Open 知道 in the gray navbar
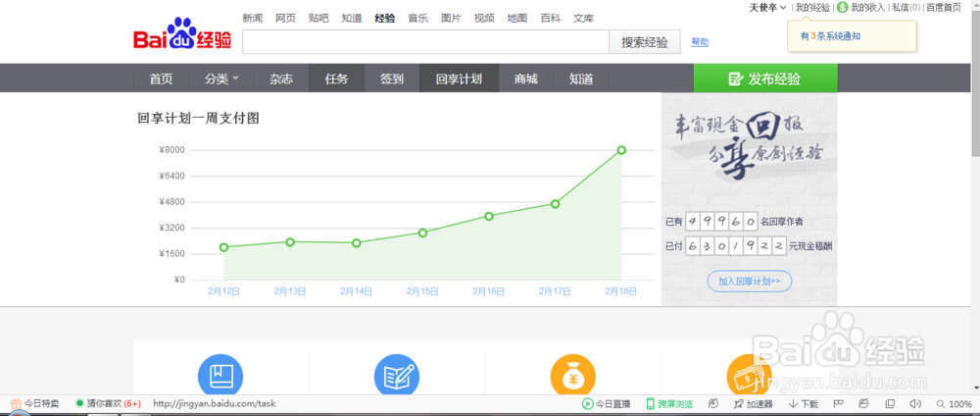The height and width of the screenshot is (416, 980). pos(581,78)
